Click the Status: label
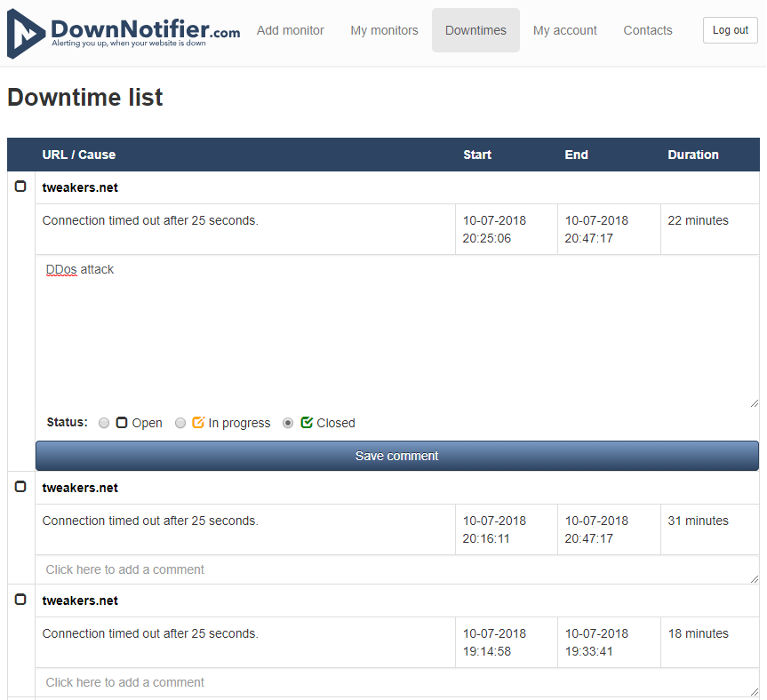This screenshot has width=767, height=700. click(67, 422)
